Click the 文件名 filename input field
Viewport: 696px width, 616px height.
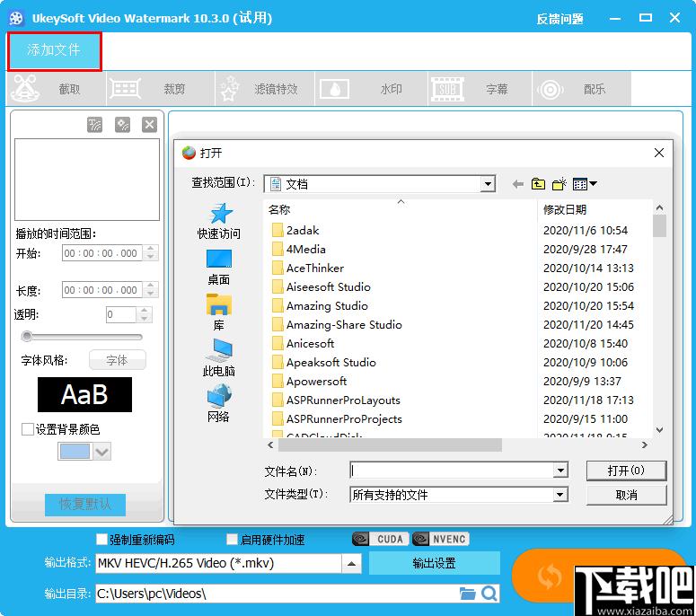[452, 470]
